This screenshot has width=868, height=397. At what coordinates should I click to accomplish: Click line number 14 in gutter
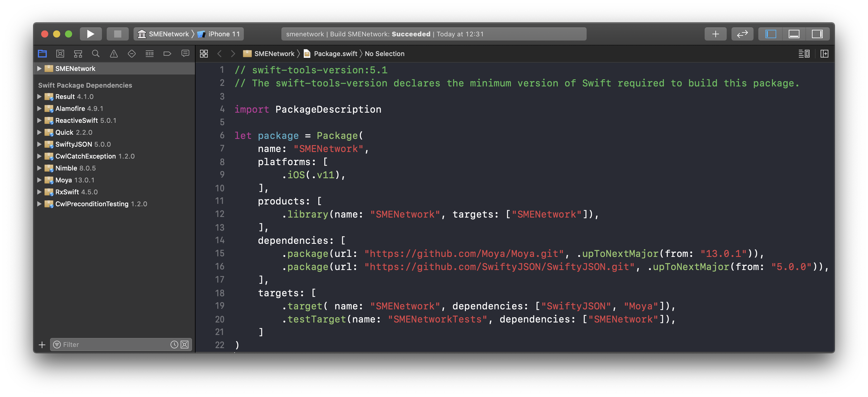click(x=219, y=240)
